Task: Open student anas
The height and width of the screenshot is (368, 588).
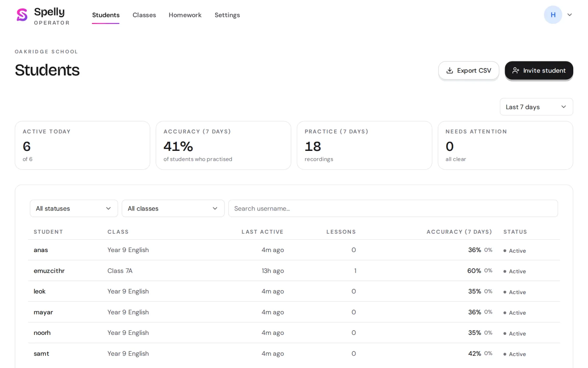Action: click(x=41, y=250)
